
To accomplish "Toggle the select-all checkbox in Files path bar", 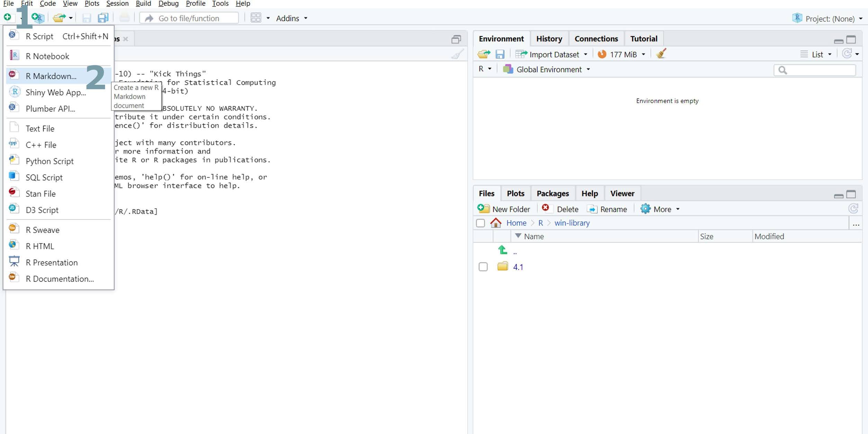I will (480, 223).
